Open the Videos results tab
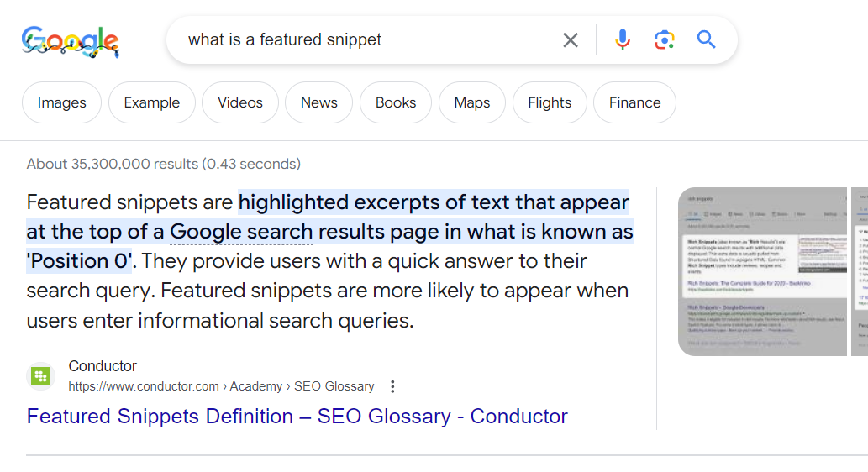 tap(239, 102)
